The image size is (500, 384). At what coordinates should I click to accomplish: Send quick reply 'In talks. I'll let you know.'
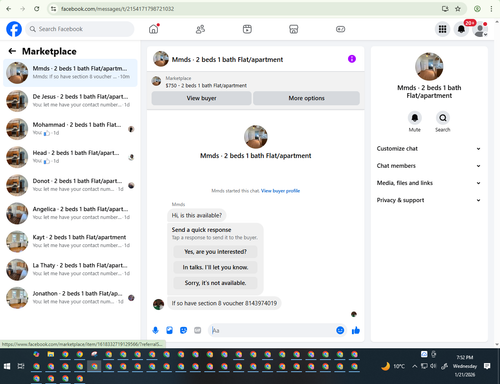[x=215, y=267]
